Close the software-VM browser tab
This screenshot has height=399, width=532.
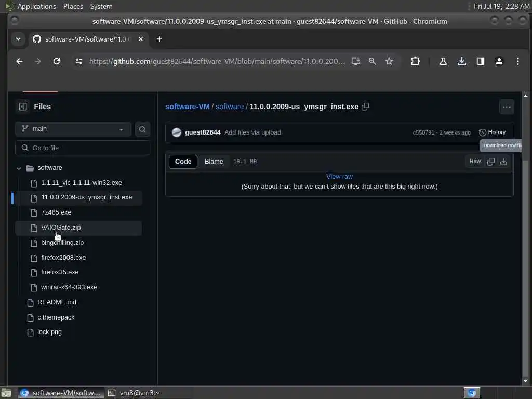tap(141, 39)
